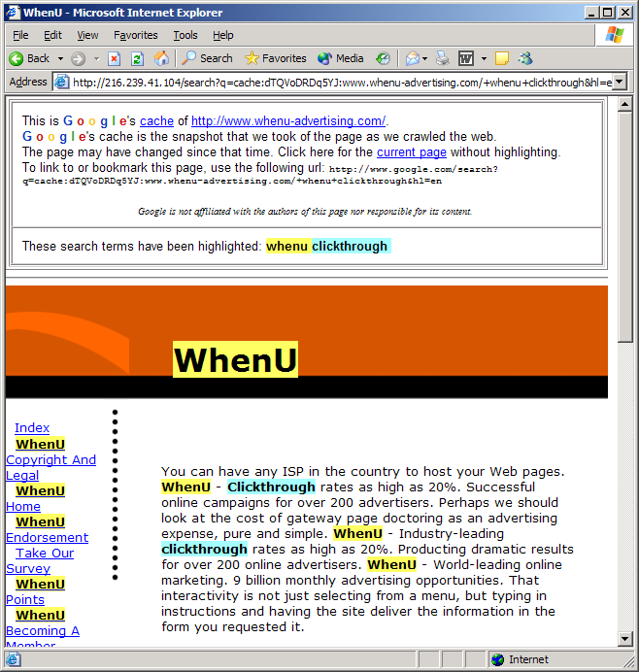Click the Stop loading icon
Image resolution: width=639 pixels, height=672 pixels.
tap(114, 58)
